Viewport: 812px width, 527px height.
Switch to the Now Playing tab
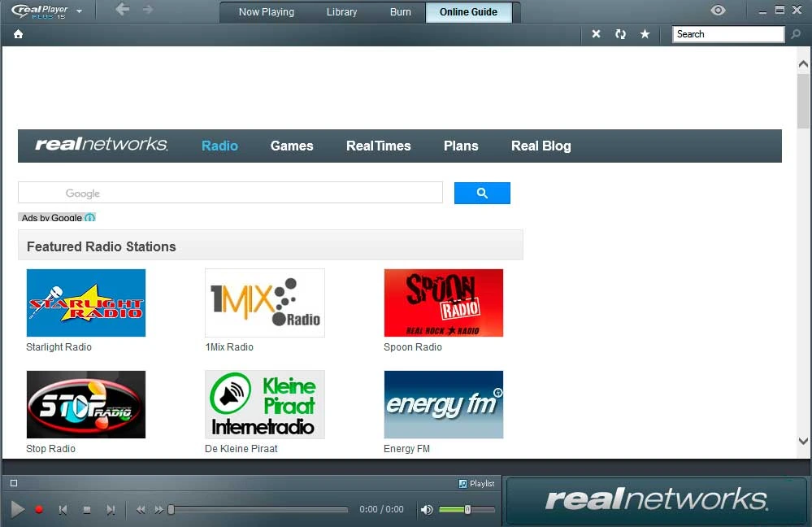(266, 12)
